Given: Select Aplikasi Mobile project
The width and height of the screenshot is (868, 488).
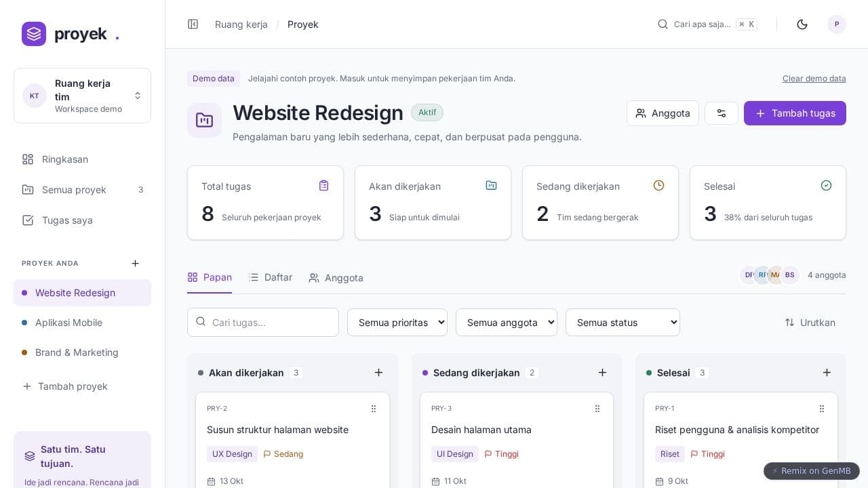Looking at the screenshot, I should tap(82, 323).
